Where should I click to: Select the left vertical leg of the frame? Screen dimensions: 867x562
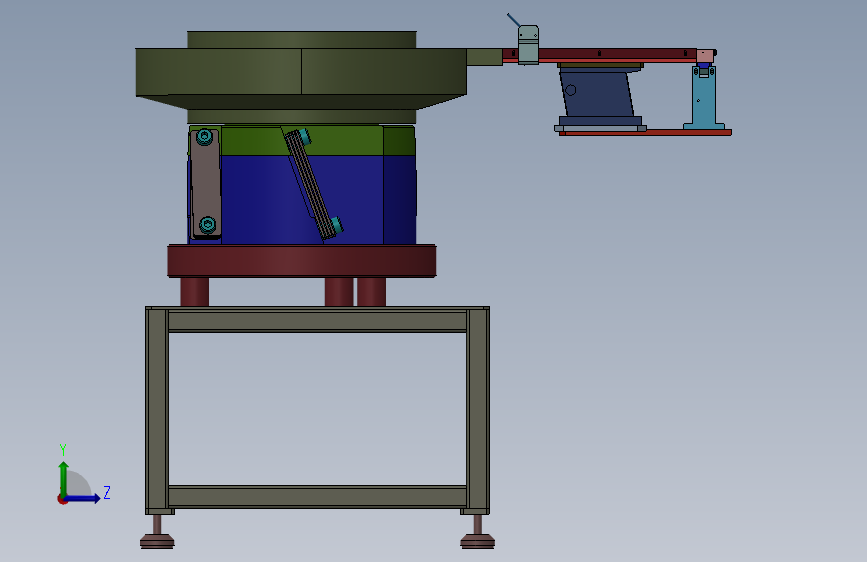156,410
